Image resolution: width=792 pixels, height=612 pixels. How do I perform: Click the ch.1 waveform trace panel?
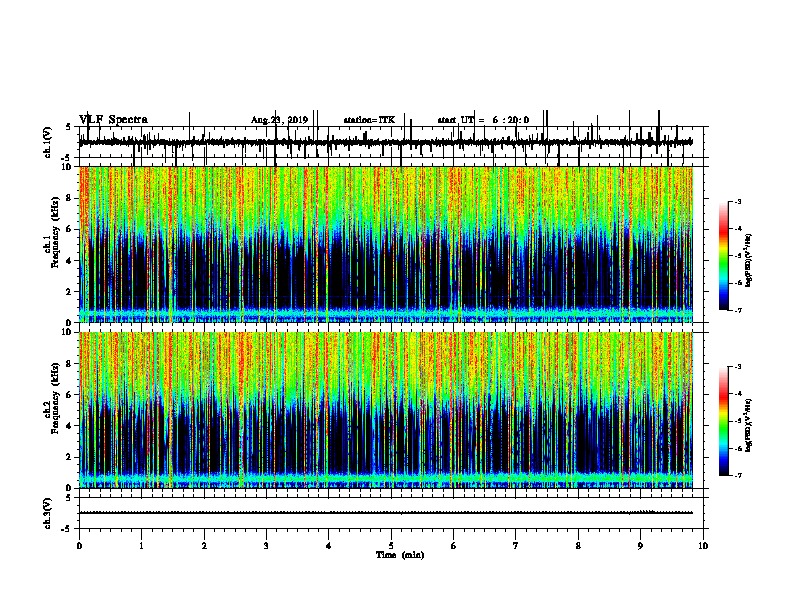(x=391, y=142)
